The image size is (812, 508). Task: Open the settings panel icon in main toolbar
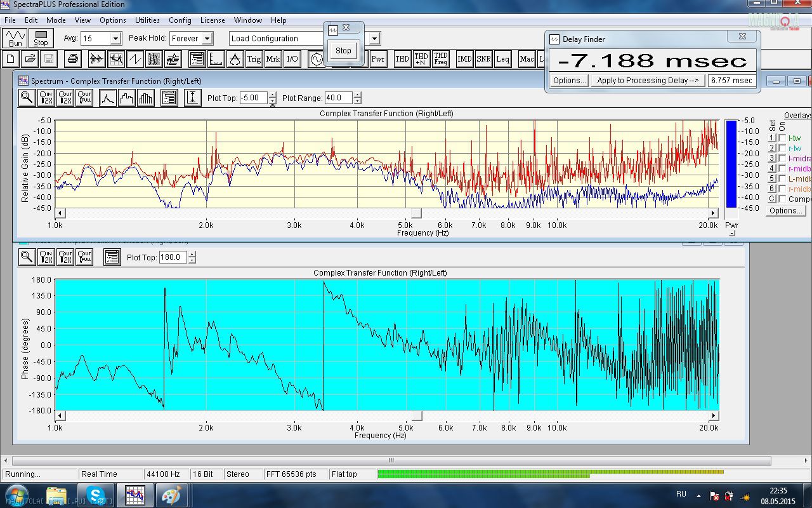197,59
